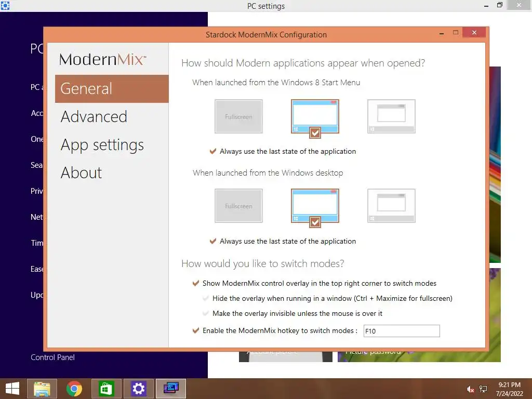Choose maximized window mode for Start Menu launch
532x399 pixels.
pyautogui.click(x=315, y=116)
